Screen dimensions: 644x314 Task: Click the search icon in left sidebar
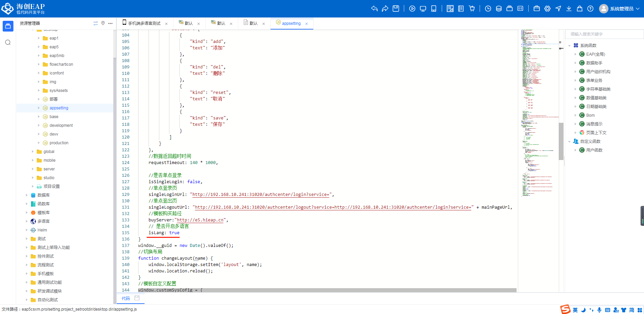8,42
